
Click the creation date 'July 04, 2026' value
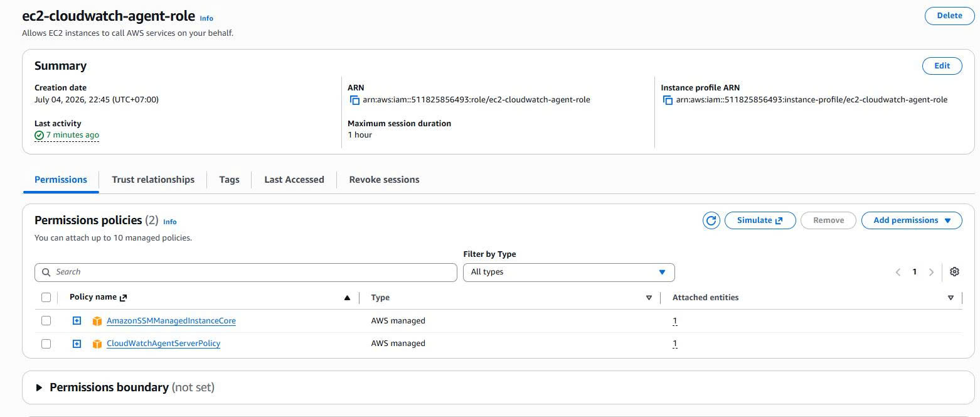[x=97, y=100]
